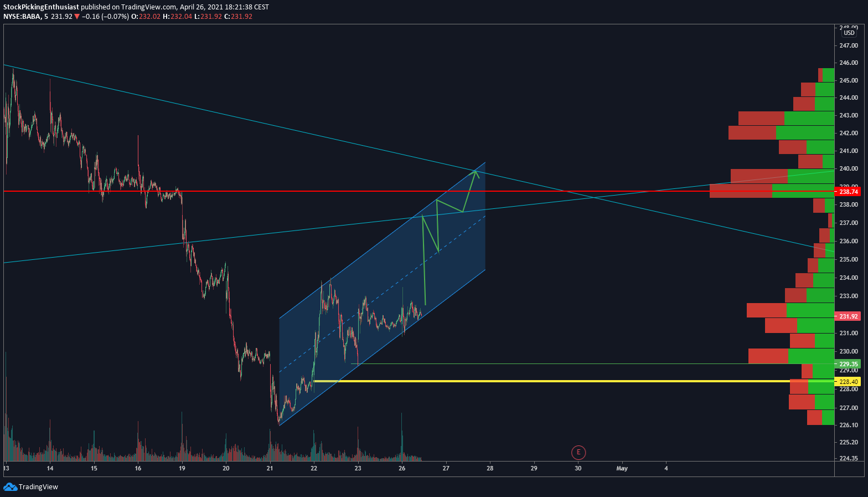Click the TradingView cloud logo

[10, 486]
